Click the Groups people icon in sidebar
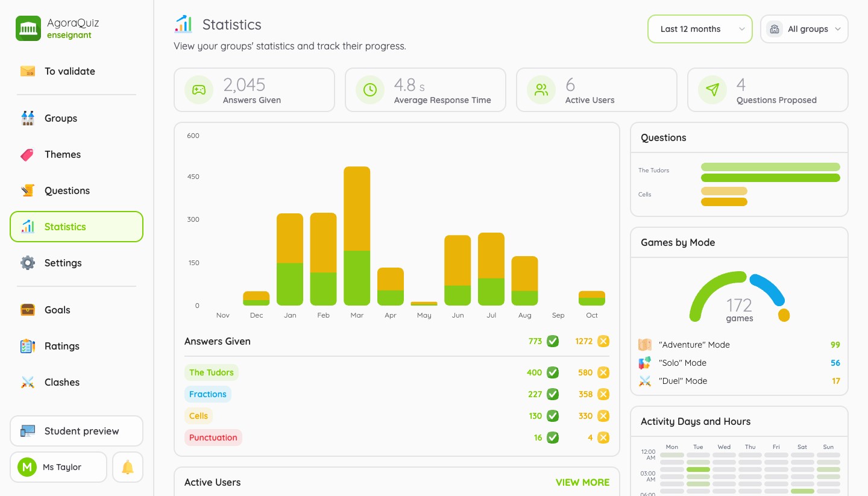868x496 pixels. [28, 118]
